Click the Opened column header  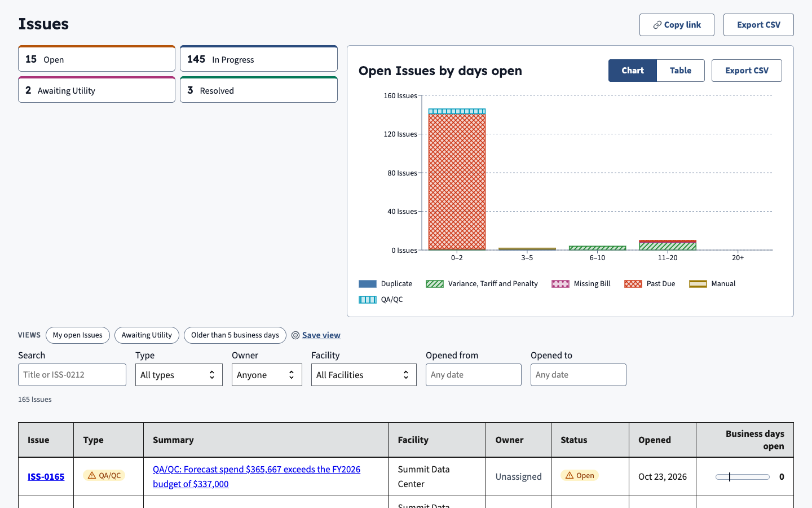pyautogui.click(x=663, y=440)
